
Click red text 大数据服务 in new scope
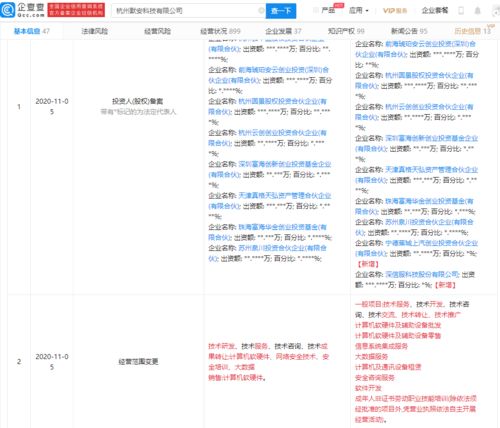(371, 357)
